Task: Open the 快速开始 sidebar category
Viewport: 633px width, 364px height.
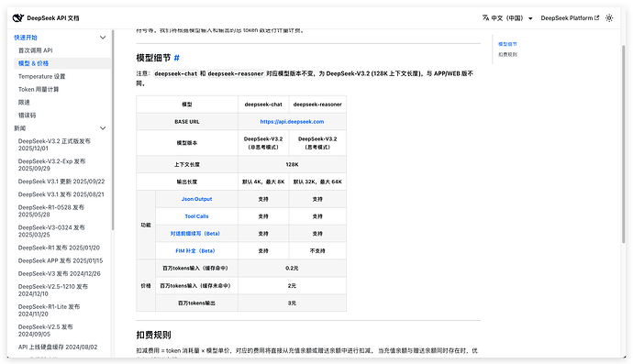Action: [x=26, y=38]
